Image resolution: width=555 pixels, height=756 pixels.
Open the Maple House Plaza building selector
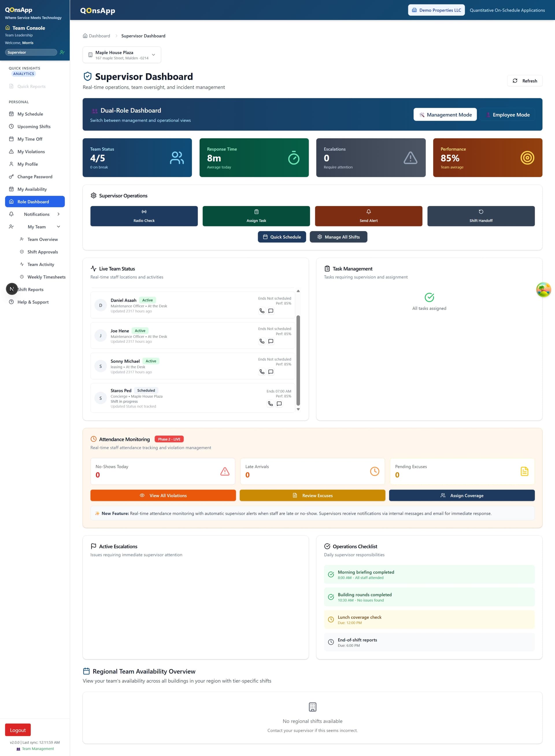pyautogui.click(x=122, y=55)
